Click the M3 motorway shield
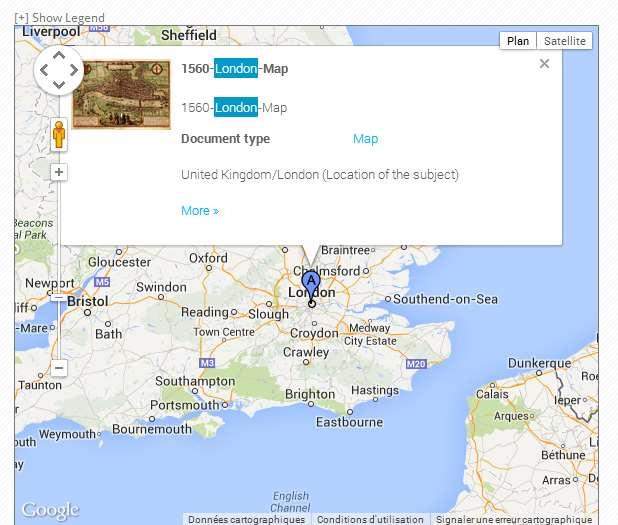This screenshot has height=525, width=618. 207,363
